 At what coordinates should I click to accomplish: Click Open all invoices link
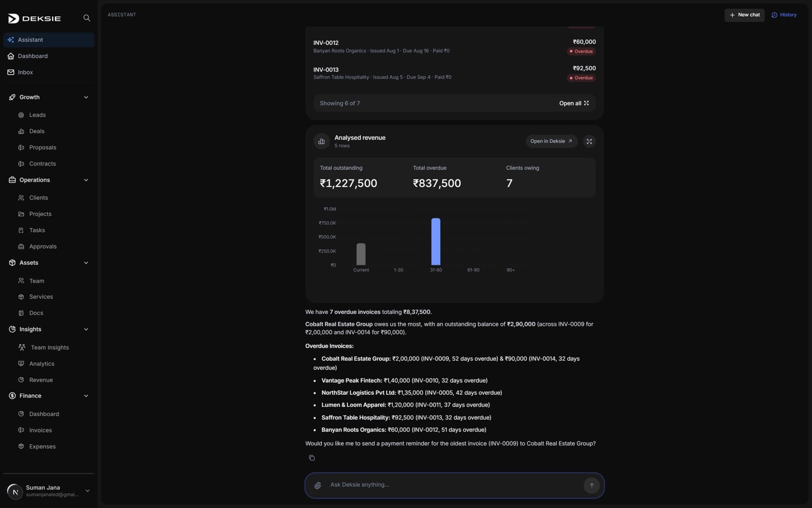(574, 103)
